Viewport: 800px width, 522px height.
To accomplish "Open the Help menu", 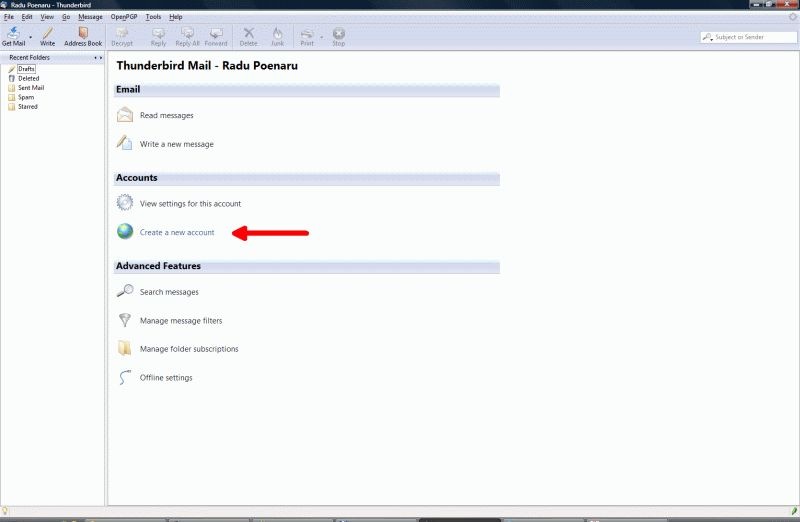I will [176, 17].
